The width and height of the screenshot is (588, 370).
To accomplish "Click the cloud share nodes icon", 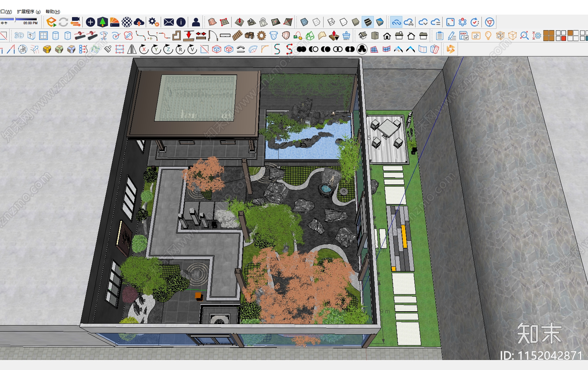I will [x=409, y=22].
